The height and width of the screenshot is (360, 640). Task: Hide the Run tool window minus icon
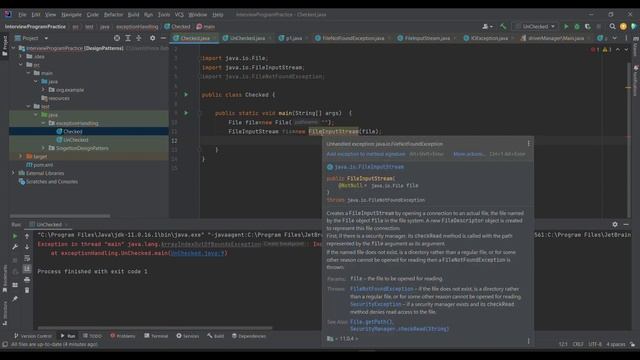coord(626,224)
